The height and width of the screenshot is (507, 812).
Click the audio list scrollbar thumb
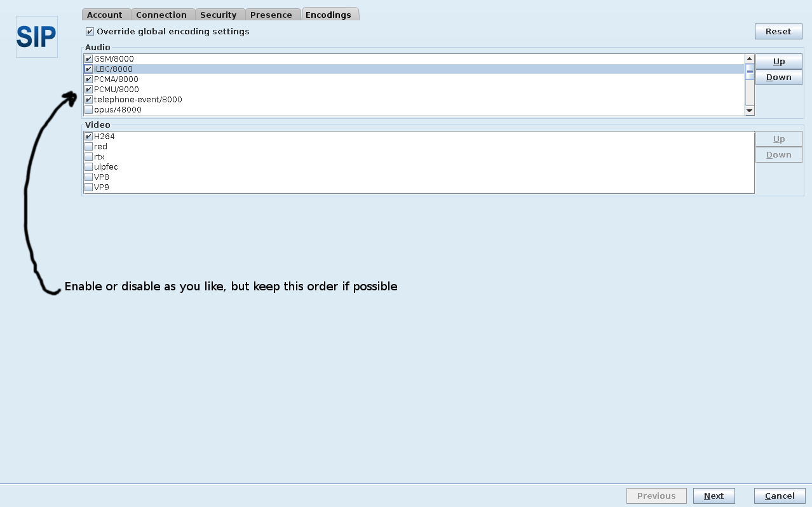pos(750,71)
